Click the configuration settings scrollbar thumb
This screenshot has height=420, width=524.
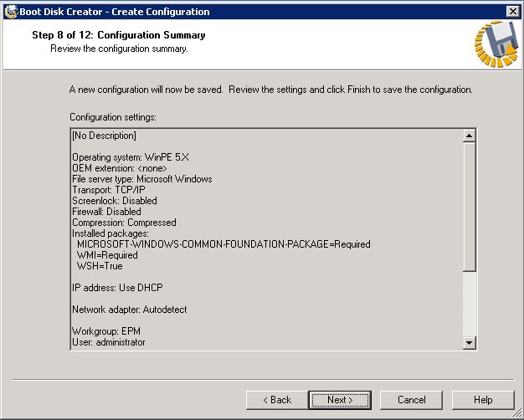pos(469,205)
